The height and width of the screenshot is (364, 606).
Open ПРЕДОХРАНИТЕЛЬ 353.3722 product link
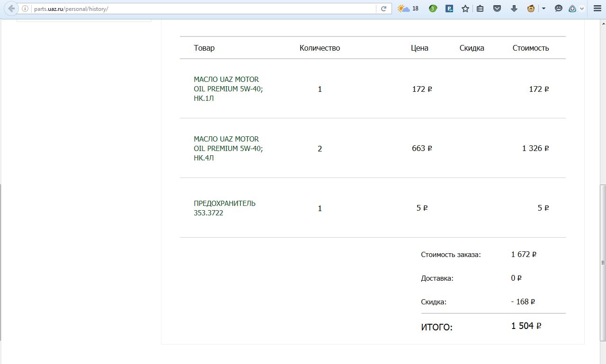click(224, 208)
